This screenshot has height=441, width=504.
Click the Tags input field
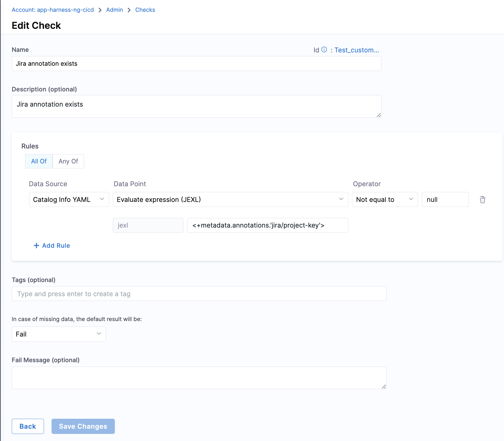pyautogui.click(x=199, y=294)
